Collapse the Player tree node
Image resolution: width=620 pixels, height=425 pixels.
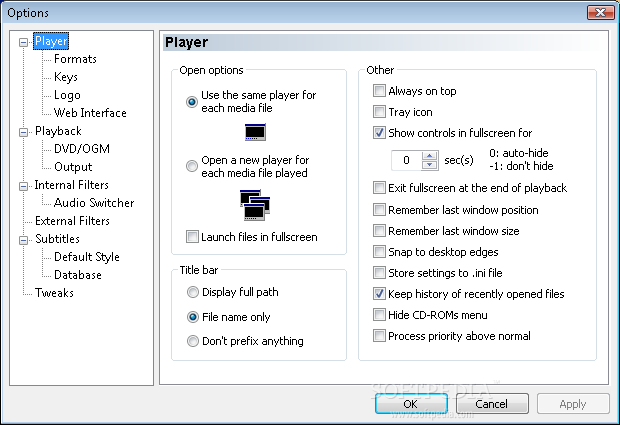click(x=23, y=42)
